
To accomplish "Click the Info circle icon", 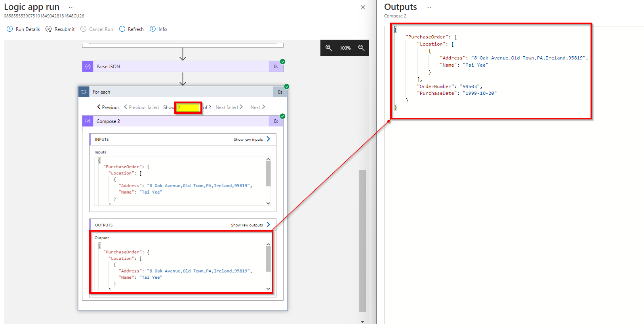I will click(x=153, y=29).
